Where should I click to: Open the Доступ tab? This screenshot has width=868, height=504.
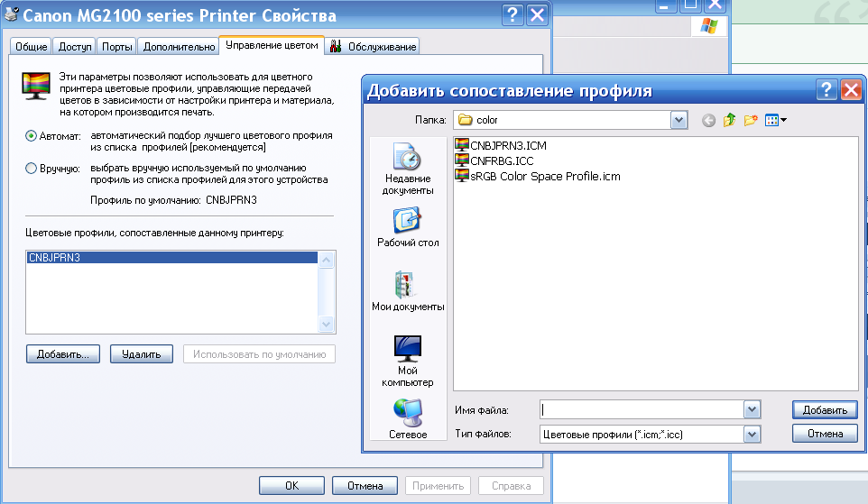75,47
